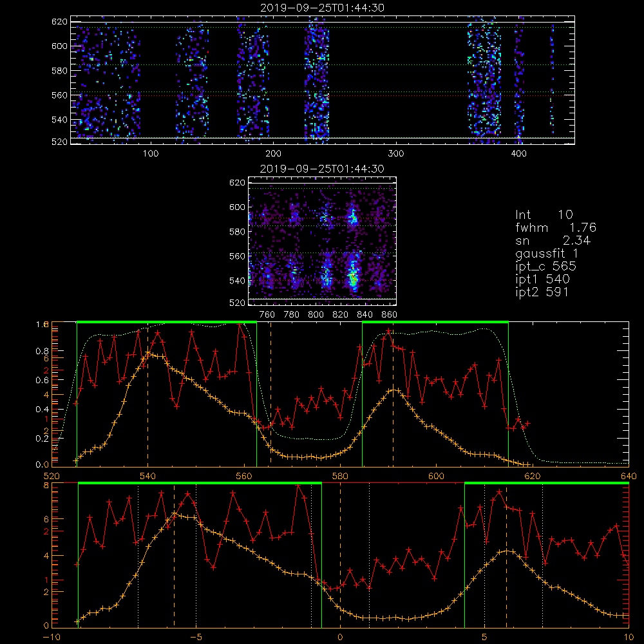This screenshot has height=644, width=644.
Task: Click the '840' x-axis label of middle image
Action: 365,315
